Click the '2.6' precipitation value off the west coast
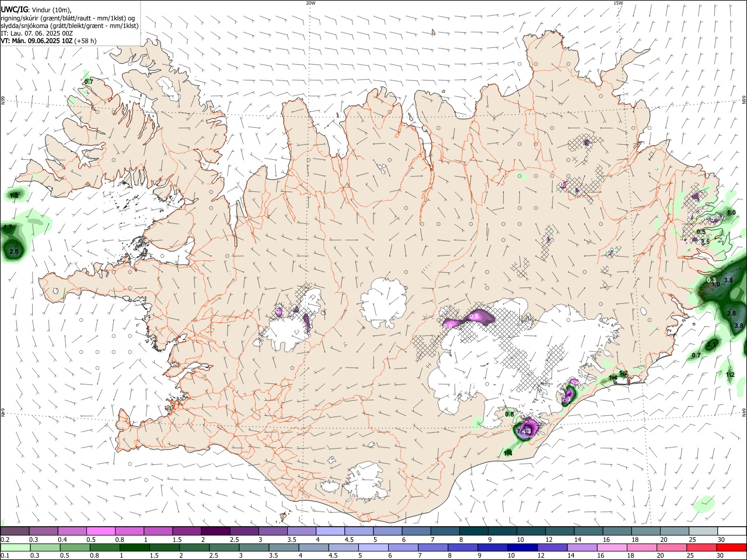This screenshot has height=560, width=747. pyautogui.click(x=15, y=251)
